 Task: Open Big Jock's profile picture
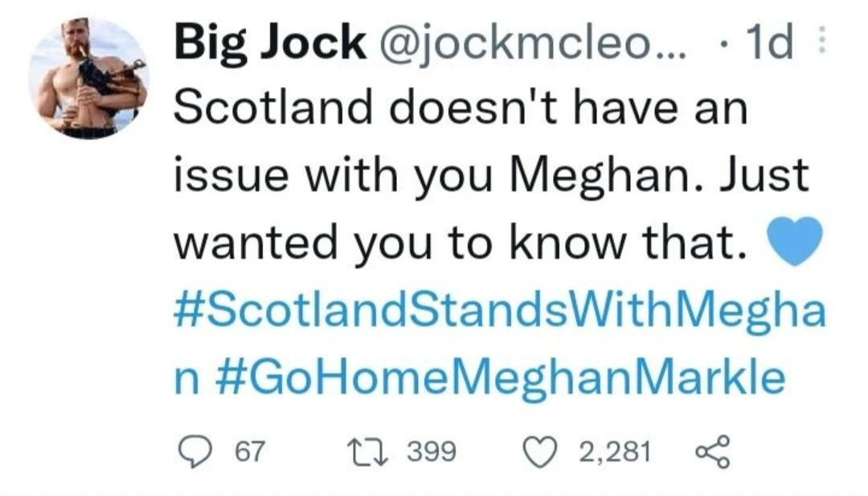[88, 78]
